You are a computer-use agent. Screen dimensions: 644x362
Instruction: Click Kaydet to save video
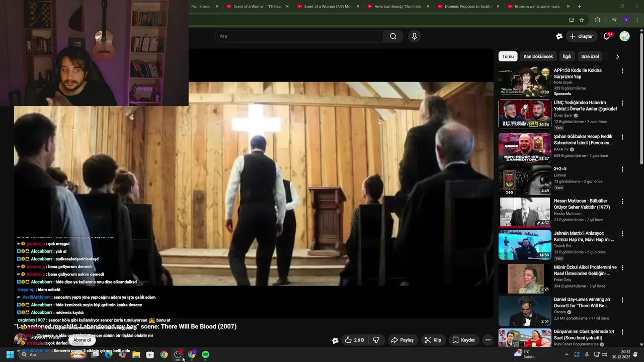click(463, 340)
